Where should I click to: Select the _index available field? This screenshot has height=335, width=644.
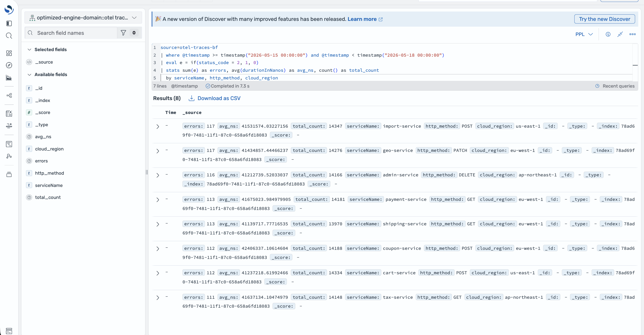[x=43, y=100]
